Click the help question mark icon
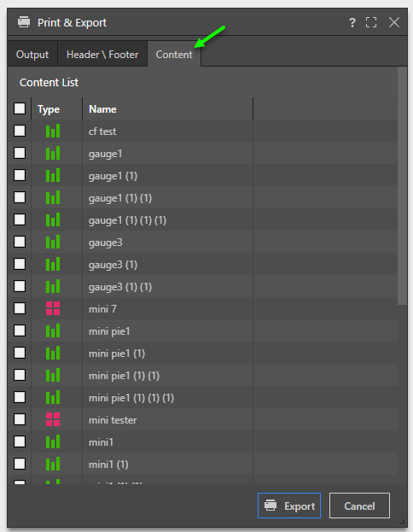The width and height of the screenshot is (413, 532). pyautogui.click(x=352, y=23)
